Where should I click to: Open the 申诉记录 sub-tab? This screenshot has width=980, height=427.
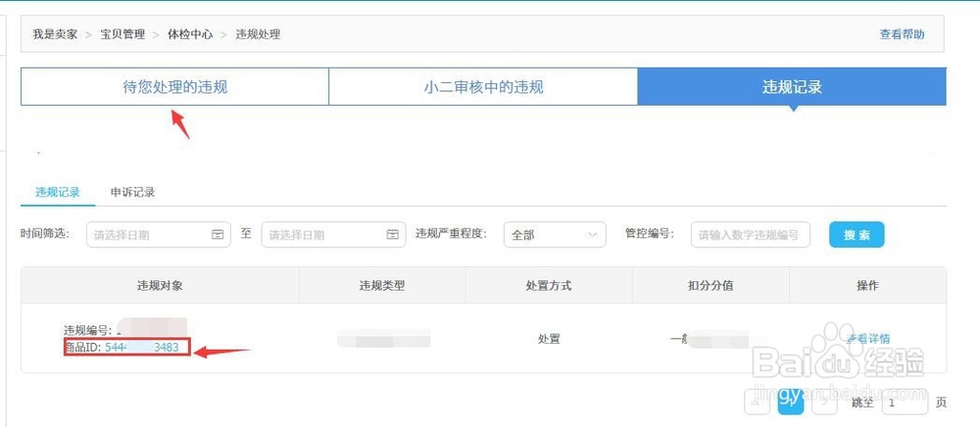point(132,192)
